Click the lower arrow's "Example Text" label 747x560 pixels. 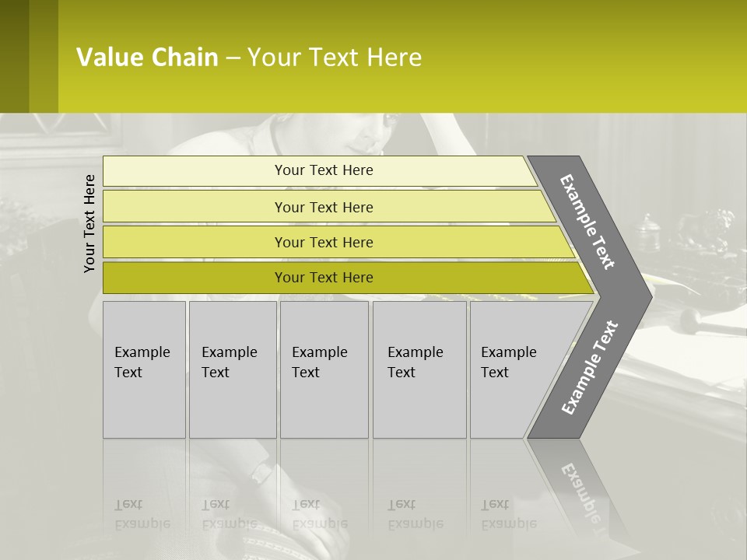(x=590, y=367)
